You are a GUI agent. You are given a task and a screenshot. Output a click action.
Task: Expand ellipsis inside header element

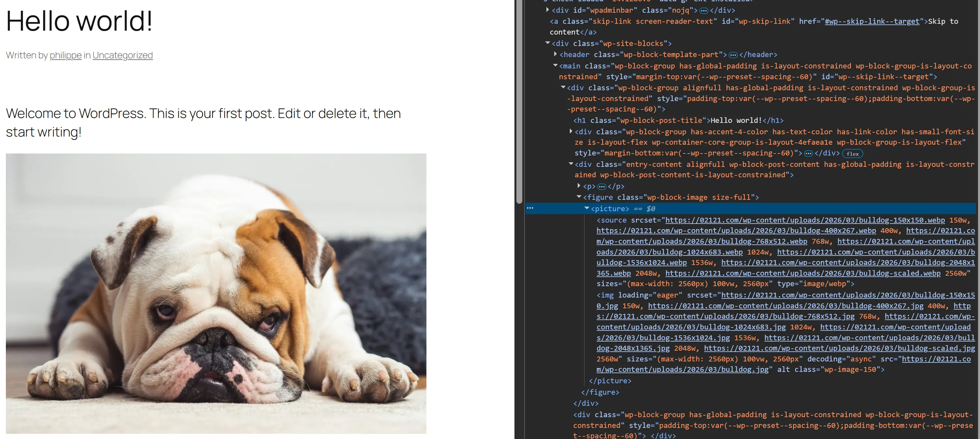733,55
